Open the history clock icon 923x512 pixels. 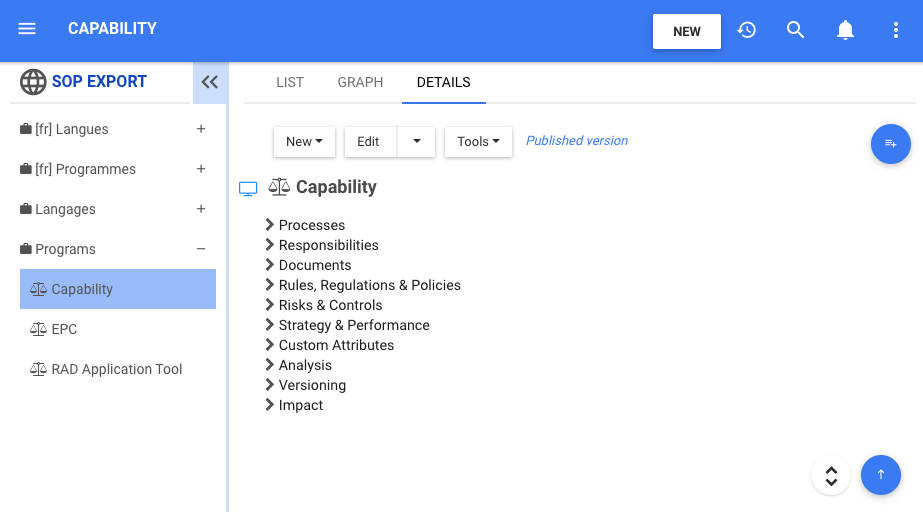pos(746,30)
